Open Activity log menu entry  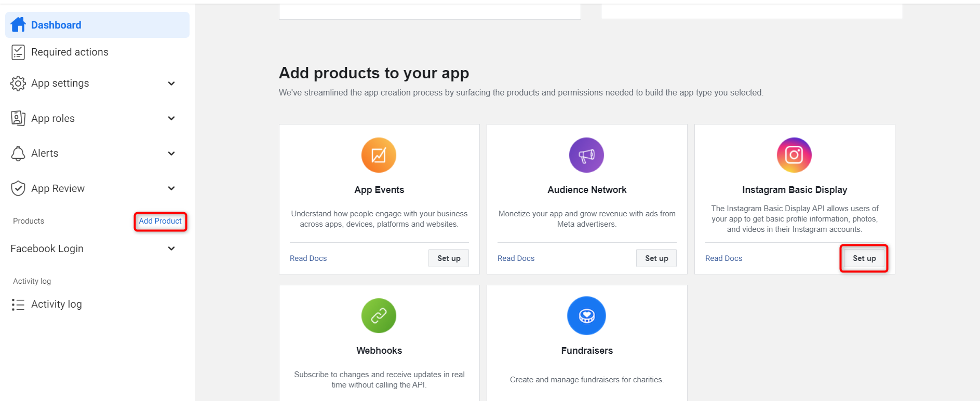tap(56, 305)
